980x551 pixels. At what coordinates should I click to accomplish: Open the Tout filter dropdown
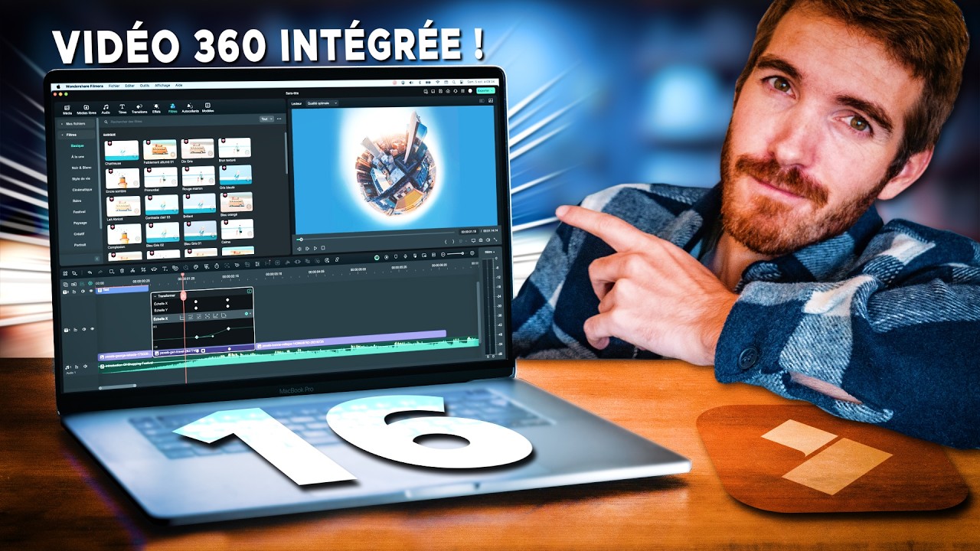point(266,119)
